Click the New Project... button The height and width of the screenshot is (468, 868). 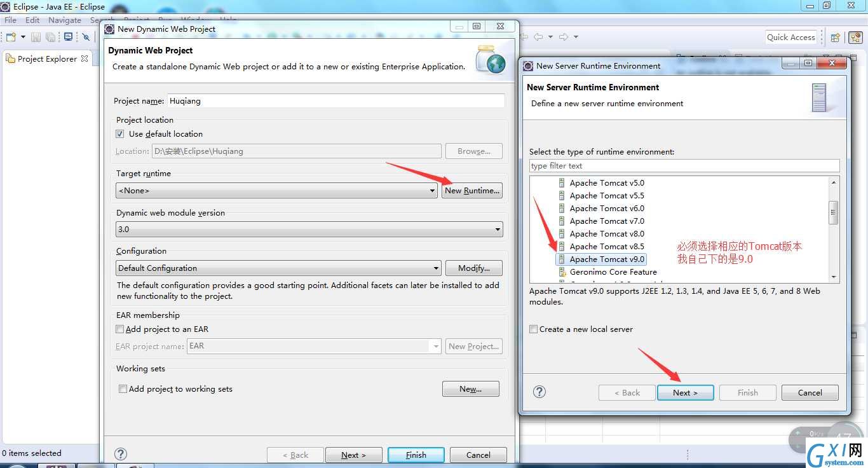pyautogui.click(x=474, y=347)
